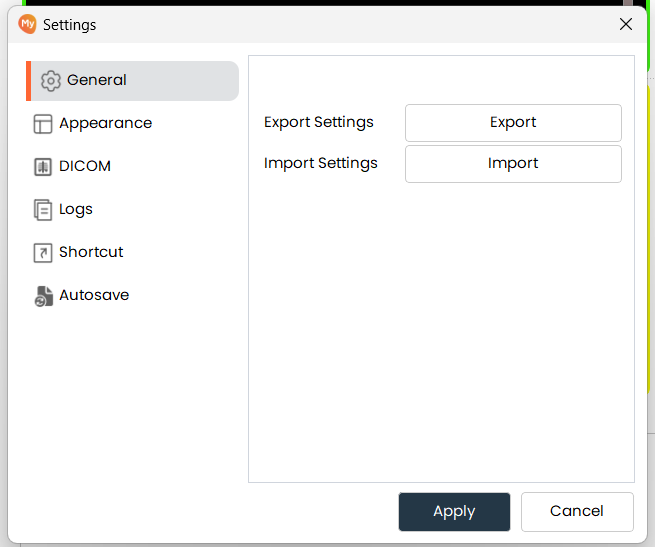Show the Autosave settings
The width and height of the screenshot is (655, 547).
click(x=94, y=295)
